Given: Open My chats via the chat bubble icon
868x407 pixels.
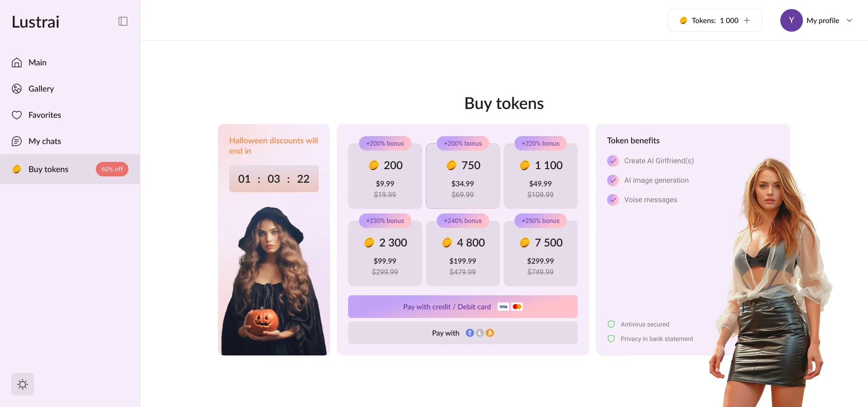Looking at the screenshot, I should [16, 141].
